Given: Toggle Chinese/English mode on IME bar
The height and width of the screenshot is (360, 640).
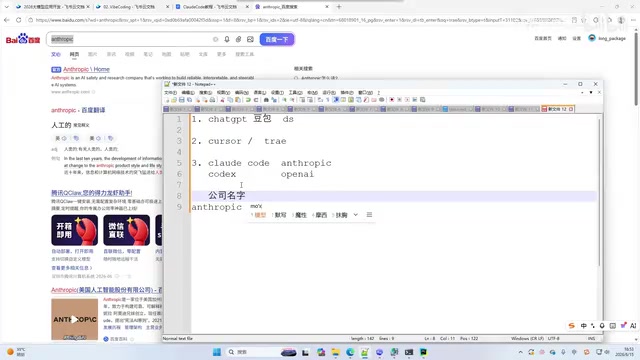Looking at the screenshot, I should [584, 325].
